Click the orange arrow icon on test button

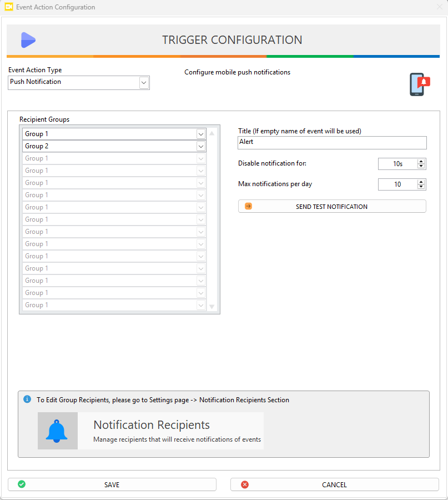point(248,206)
